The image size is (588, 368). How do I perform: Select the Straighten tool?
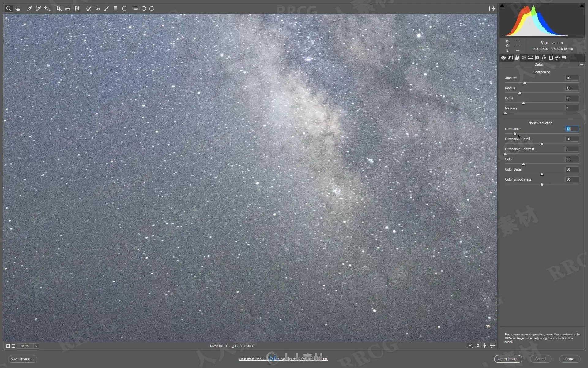68,9
